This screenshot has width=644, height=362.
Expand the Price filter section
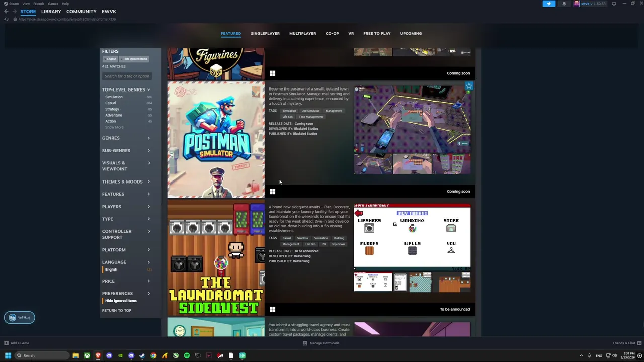[x=126, y=281]
